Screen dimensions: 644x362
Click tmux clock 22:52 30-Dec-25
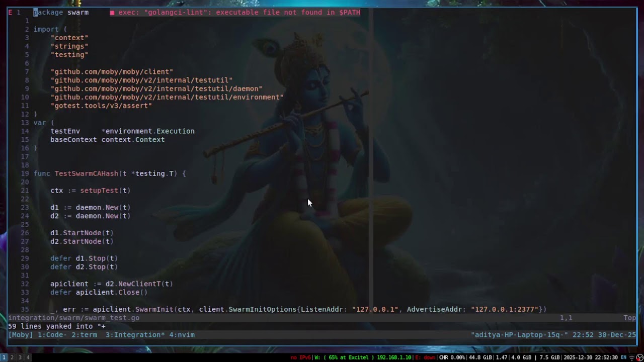click(x=604, y=335)
